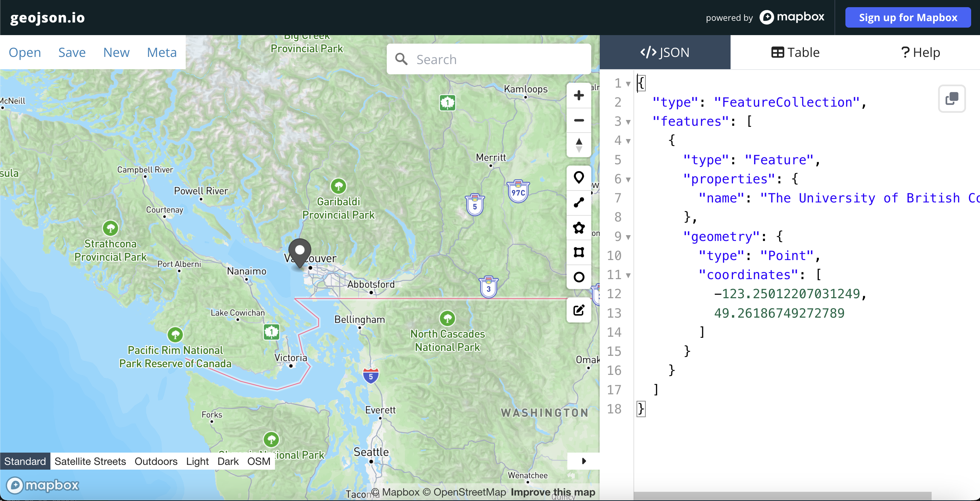Collapse the properties fold on line 6
Screen dimensions: 980x501
click(x=628, y=180)
